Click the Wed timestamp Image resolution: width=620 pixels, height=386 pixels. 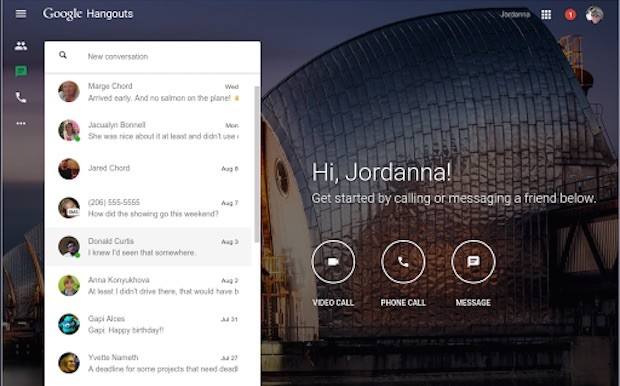[232, 87]
